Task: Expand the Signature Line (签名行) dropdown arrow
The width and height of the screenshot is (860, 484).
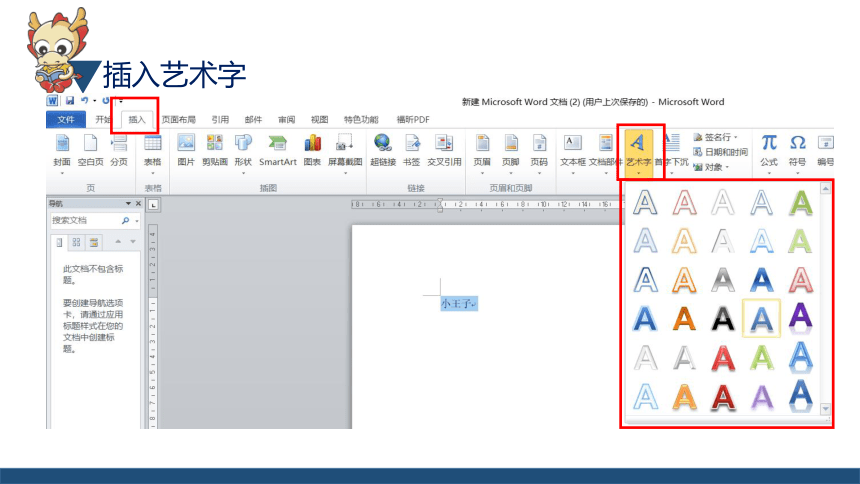Action: click(735, 137)
